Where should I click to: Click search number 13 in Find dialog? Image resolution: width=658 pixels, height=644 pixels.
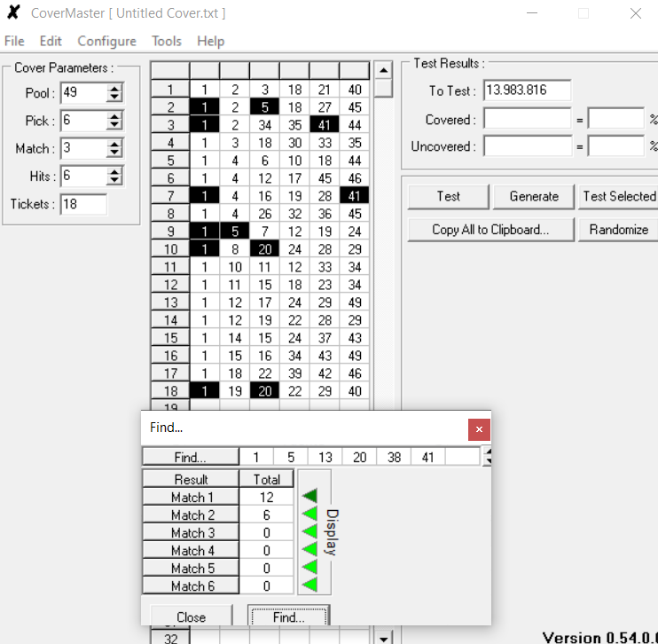coord(325,457)
